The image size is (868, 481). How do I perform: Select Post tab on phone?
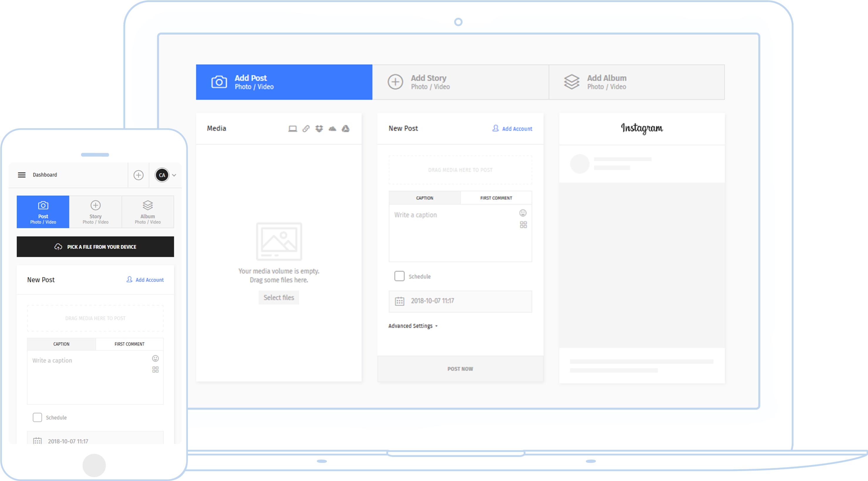pyautogui.click(x=43, y=212)
